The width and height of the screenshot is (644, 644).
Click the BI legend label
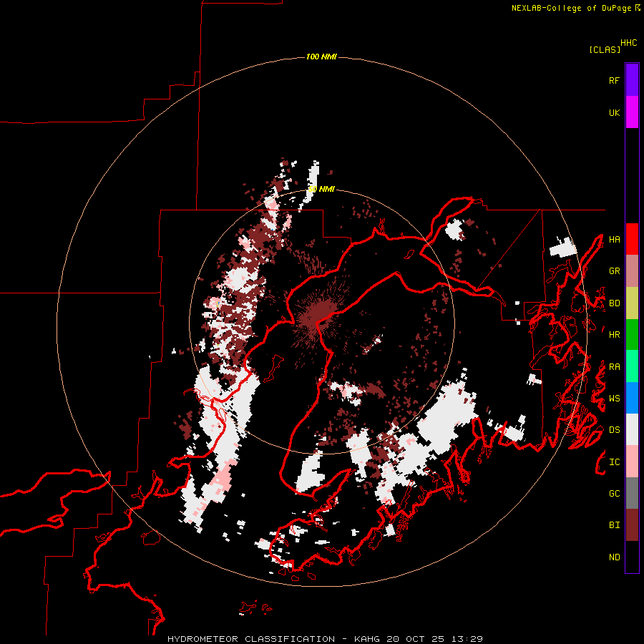pyautogui.click(x=614, y=525)
